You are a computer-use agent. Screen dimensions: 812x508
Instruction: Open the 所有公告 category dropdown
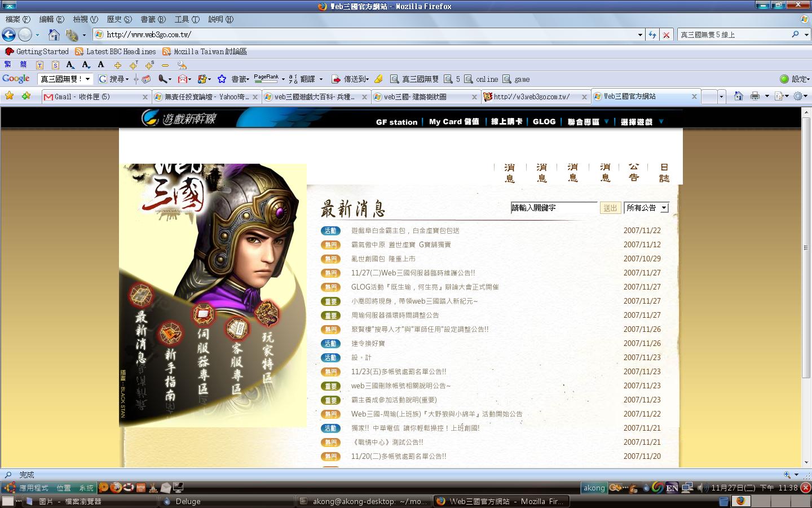[x=646, y=208]
